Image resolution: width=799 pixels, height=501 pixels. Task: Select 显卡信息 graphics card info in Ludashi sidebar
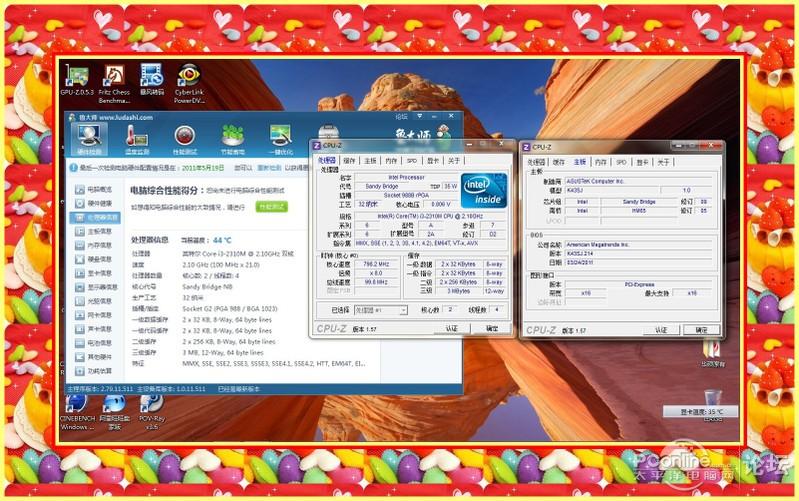pyautogui.click(x=94, y=273)
